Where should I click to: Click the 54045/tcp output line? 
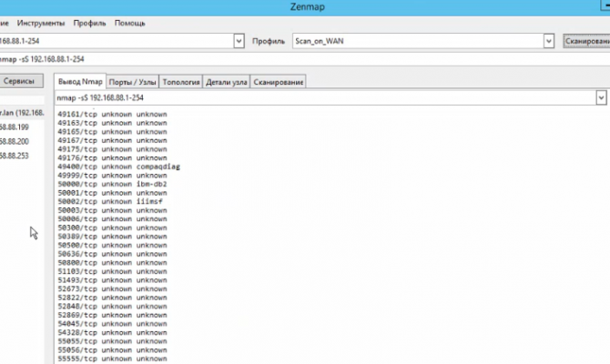(x=112, y=324)
